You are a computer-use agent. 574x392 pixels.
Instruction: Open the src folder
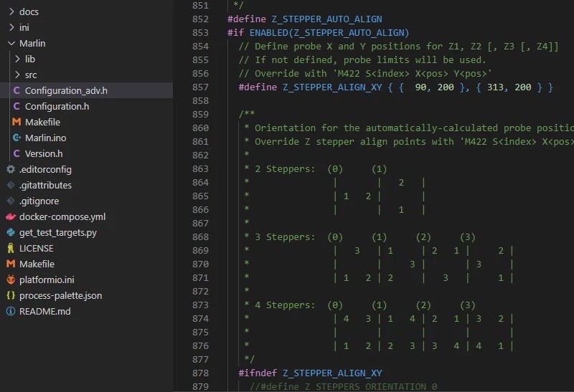click(x=31, y=75)
